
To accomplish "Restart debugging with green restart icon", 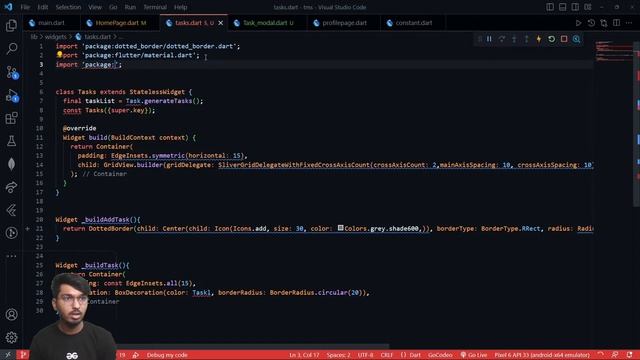I will click(x=551, y=39).
